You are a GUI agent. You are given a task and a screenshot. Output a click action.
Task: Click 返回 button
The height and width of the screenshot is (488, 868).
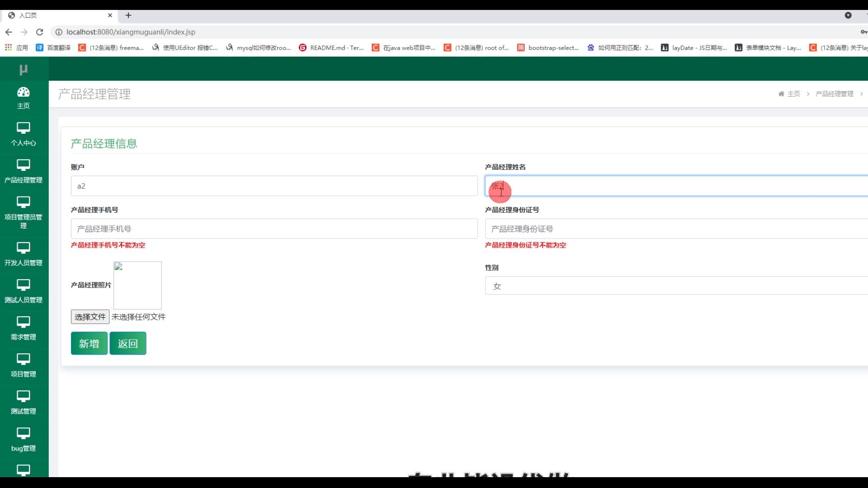click(127, 343)
